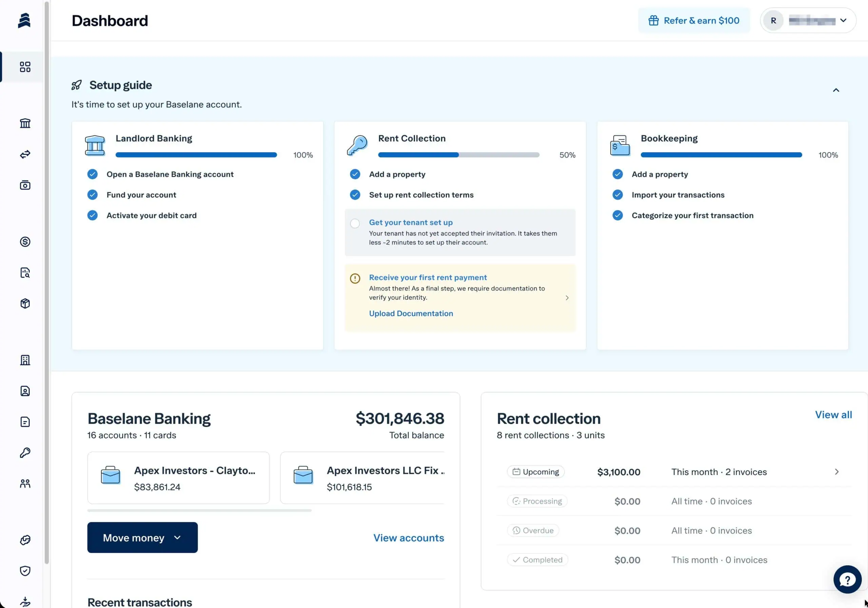Viewport: 868px width, 608px height.
Task: Select the Overdue status pill
Action: point(533,530)
